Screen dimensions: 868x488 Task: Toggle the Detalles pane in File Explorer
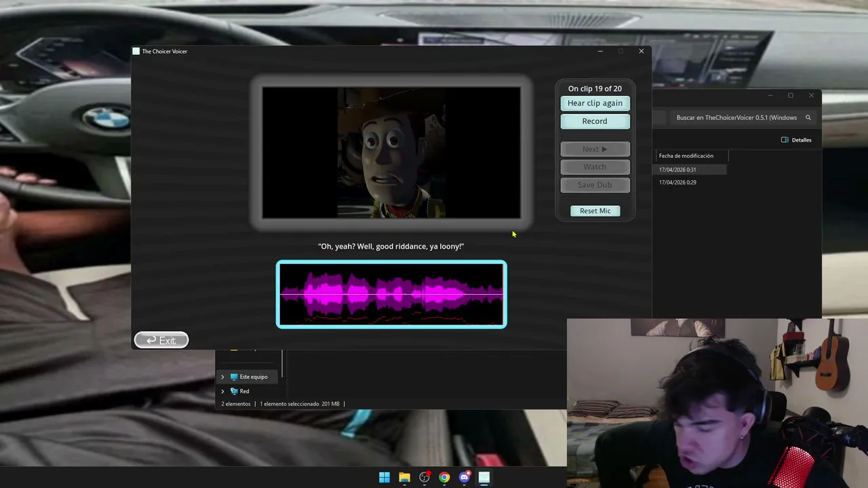796,140
